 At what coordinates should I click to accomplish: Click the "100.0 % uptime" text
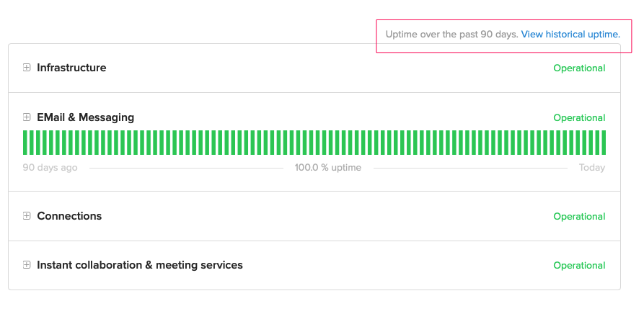[328, 168]
